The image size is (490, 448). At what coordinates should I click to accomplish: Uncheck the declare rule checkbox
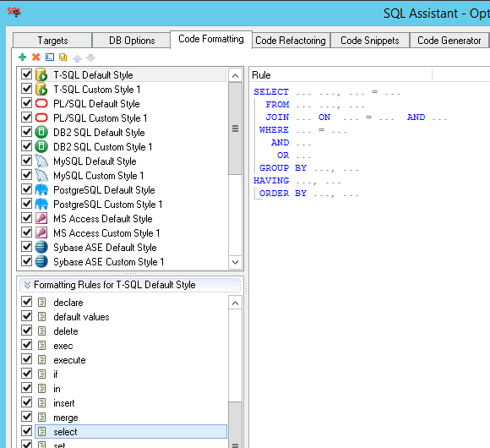click(26, 303)
